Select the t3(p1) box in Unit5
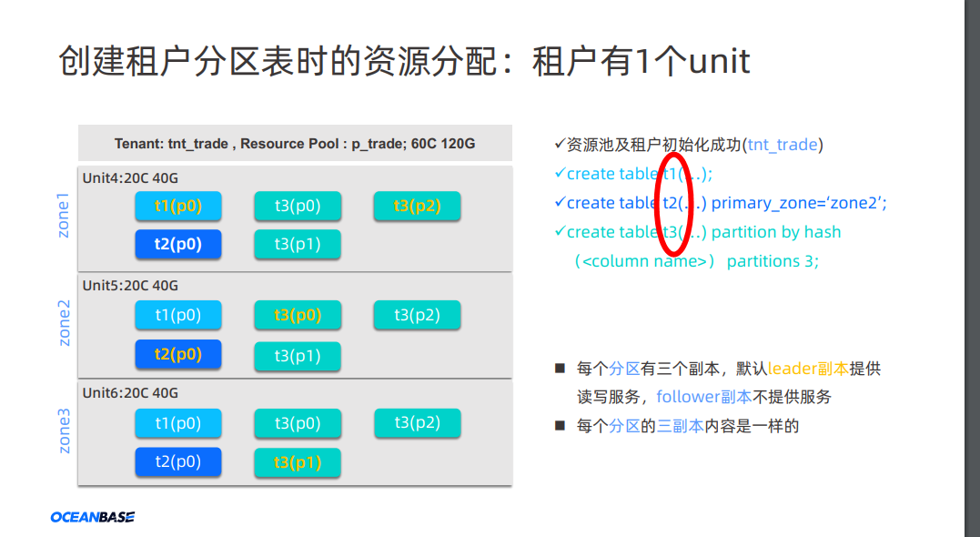The height and width of the screenshot is (537, 980). (x=298, y=357)
